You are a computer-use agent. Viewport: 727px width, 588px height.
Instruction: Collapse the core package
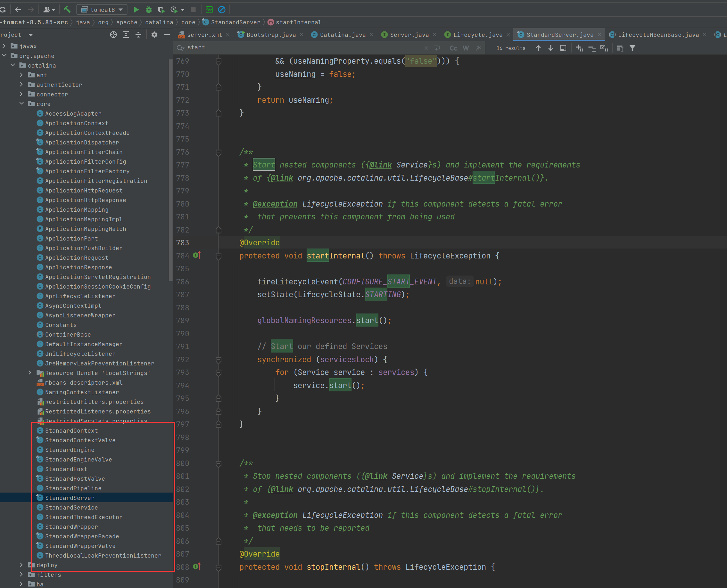click(21, 103)
